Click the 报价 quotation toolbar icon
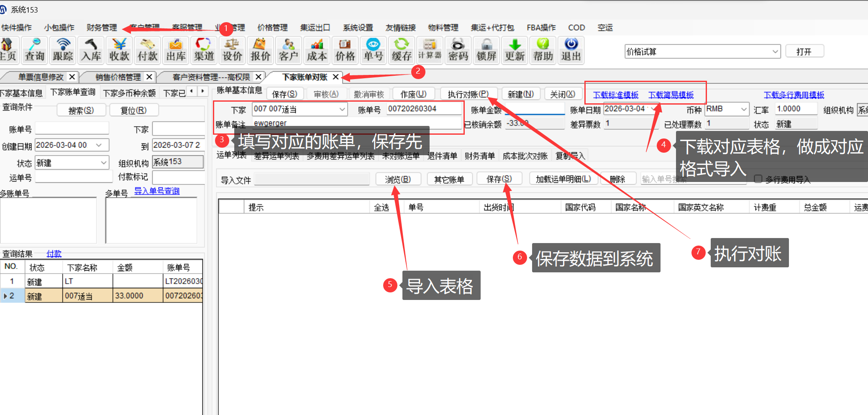868x415 pixels. point(260,50)
